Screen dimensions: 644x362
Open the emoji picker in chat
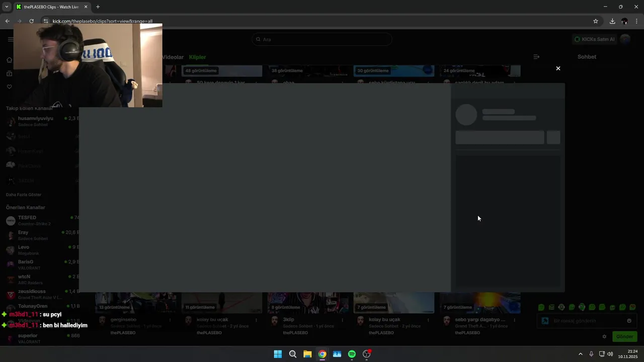[x=629, y=321]
